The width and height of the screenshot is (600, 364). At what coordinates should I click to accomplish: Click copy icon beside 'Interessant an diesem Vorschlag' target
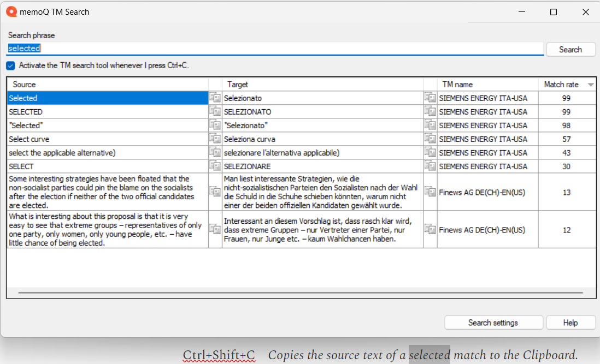430,229
